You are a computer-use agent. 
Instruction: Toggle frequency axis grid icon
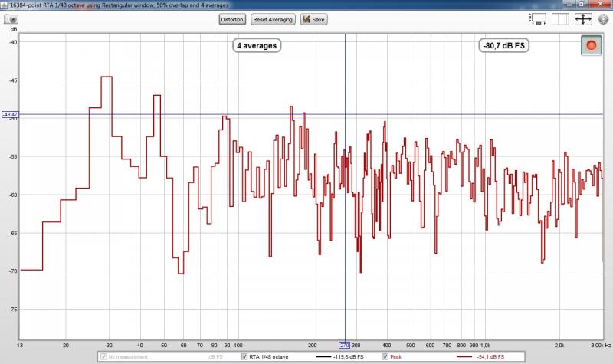pos(560,18)
